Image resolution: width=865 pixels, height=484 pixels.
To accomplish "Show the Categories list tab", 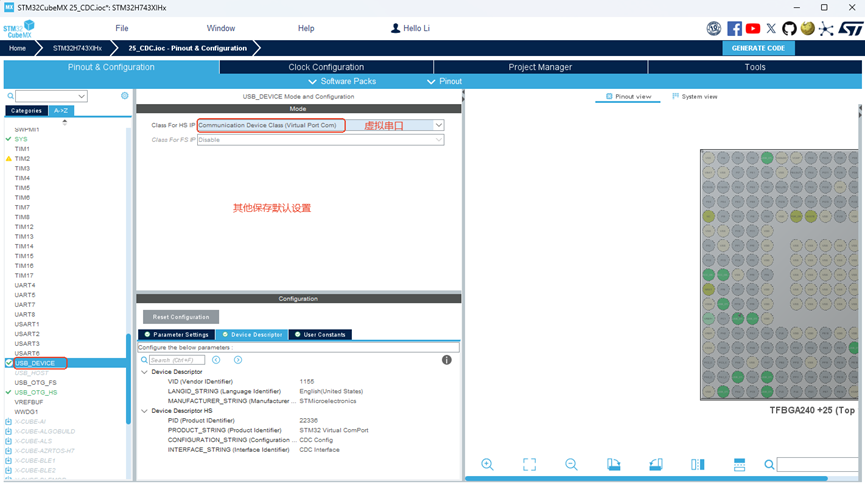I will pos(26,110).
